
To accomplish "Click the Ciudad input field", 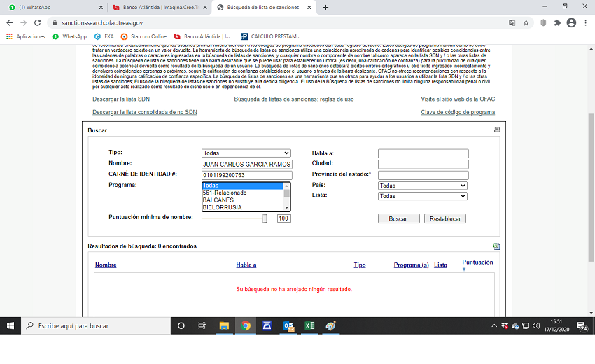I will coord(423,164).
